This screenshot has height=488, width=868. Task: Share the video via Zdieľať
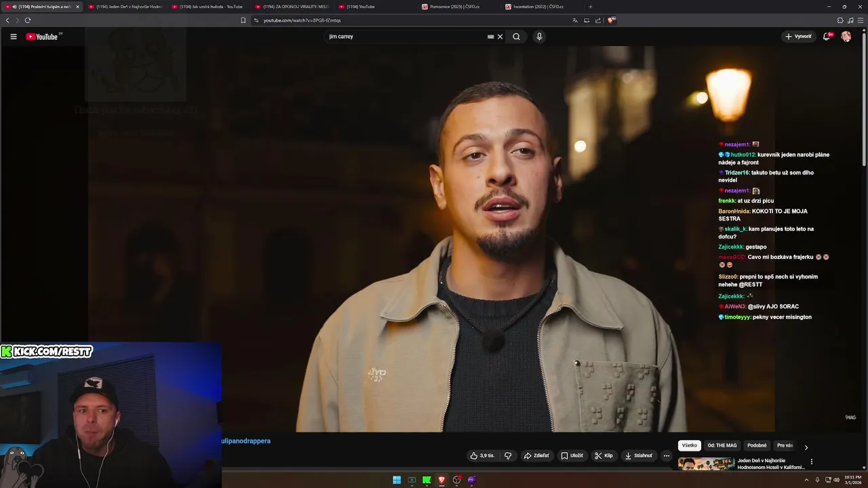(x=536, y=455)
